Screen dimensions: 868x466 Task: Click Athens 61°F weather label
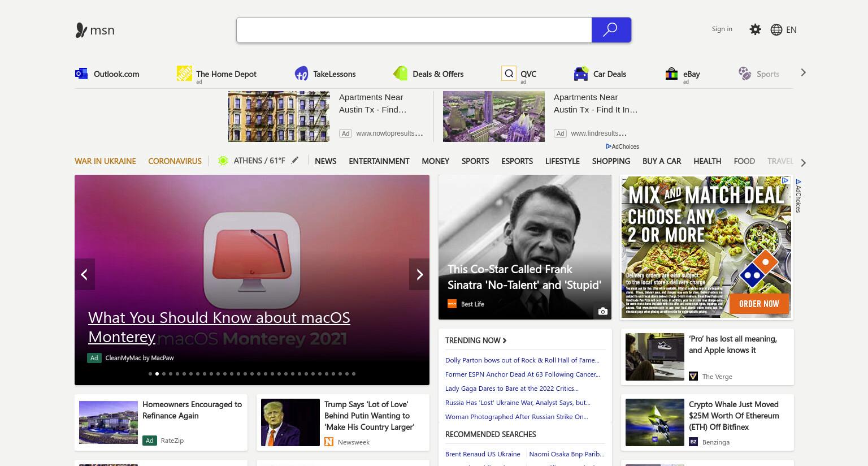pos(259,161)
